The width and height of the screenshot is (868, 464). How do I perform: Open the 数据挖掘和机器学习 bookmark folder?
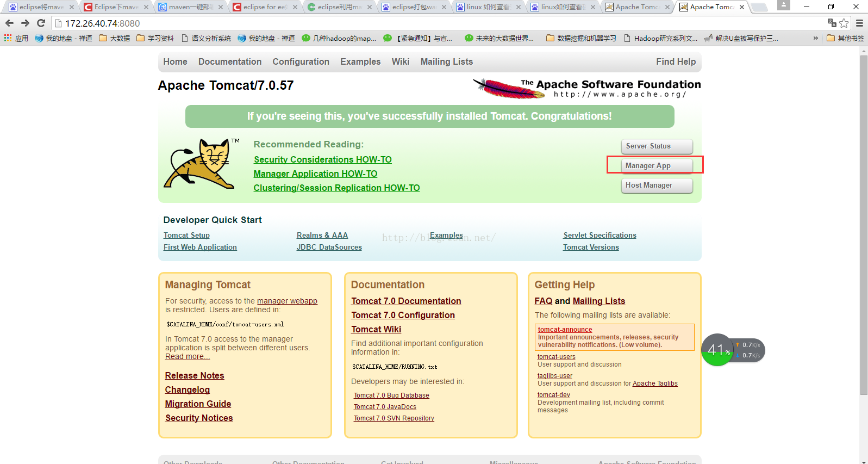click(x=581, y=38)
